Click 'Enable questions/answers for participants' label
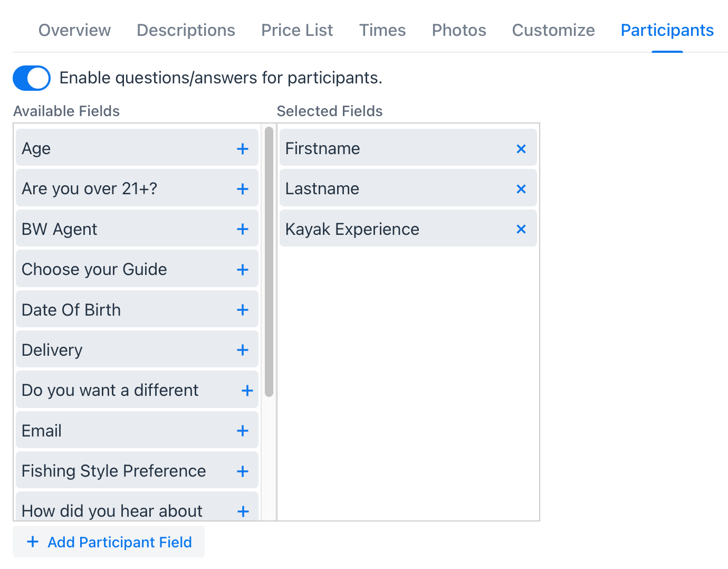 point(221,78)
